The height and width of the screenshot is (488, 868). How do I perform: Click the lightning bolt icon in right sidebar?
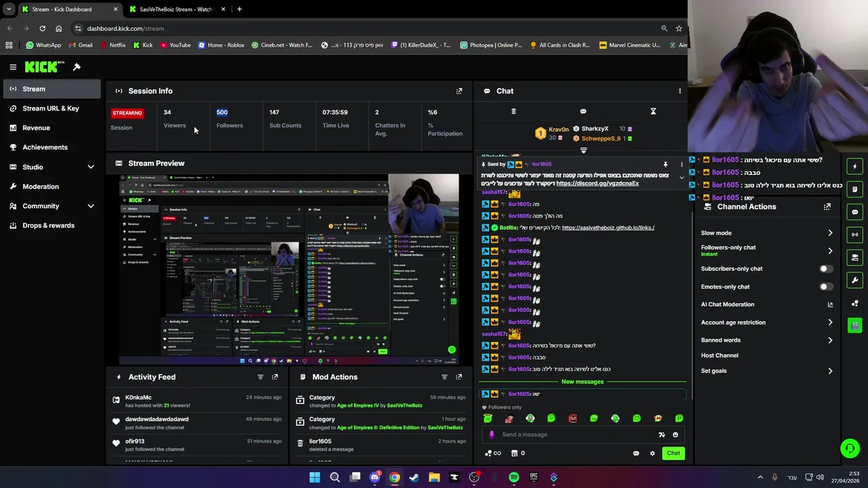tap(855, 166)
